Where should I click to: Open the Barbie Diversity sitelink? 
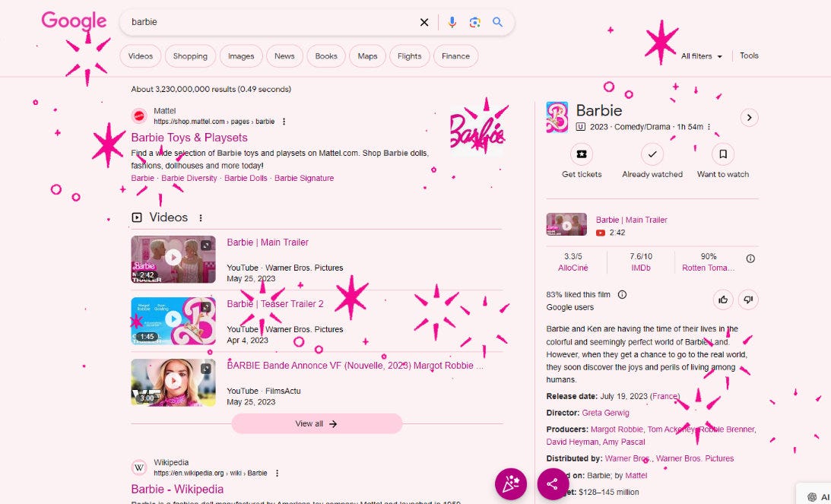189,178
